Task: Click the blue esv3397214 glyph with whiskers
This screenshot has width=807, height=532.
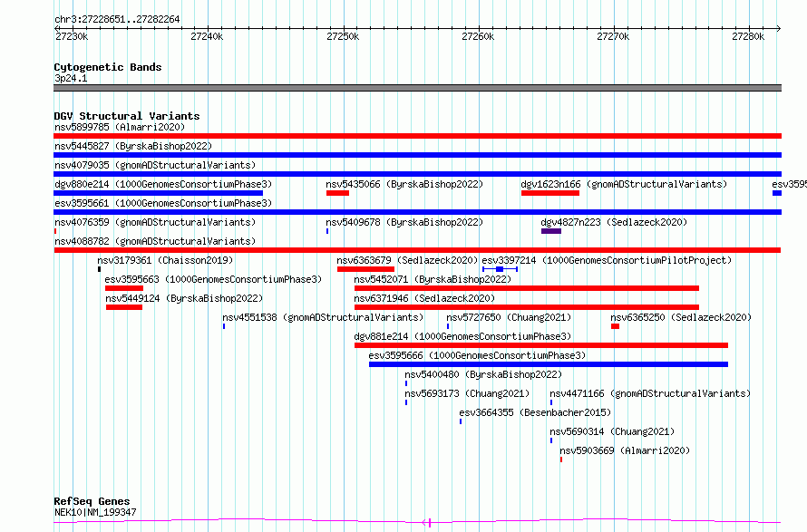Action: coord(500,269)
